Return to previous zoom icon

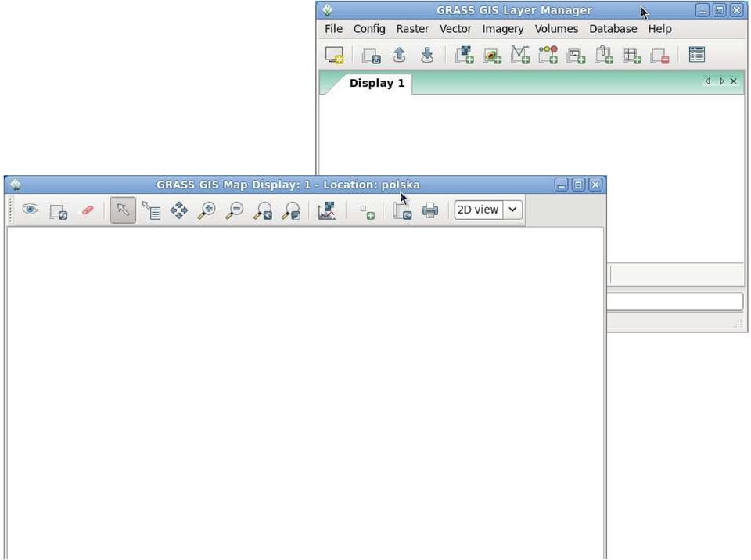click(x=263, y=210)
